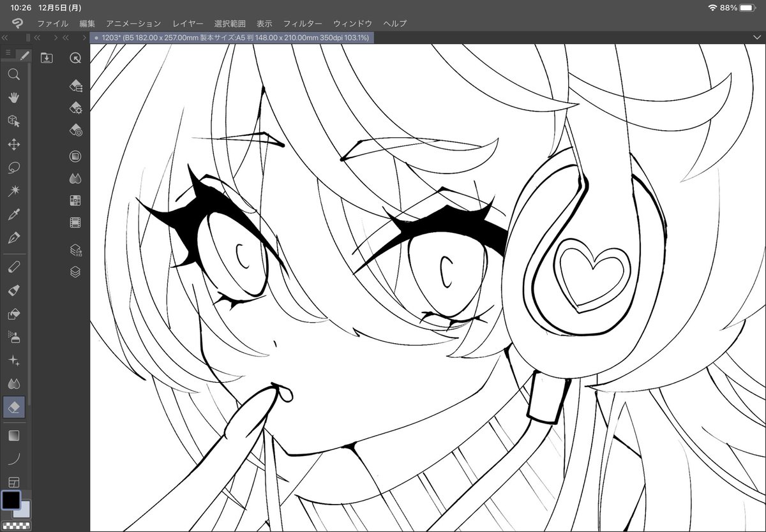The image size is (766, 532).
Task: Select the Frame Border panel tool
Action: [13, 482]
